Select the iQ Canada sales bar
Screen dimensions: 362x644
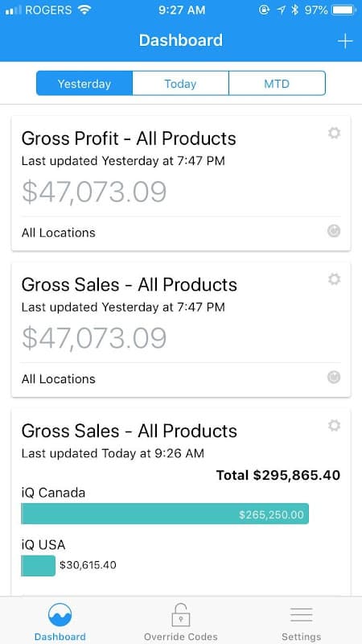pyautogui.click(x=165, y=514)
